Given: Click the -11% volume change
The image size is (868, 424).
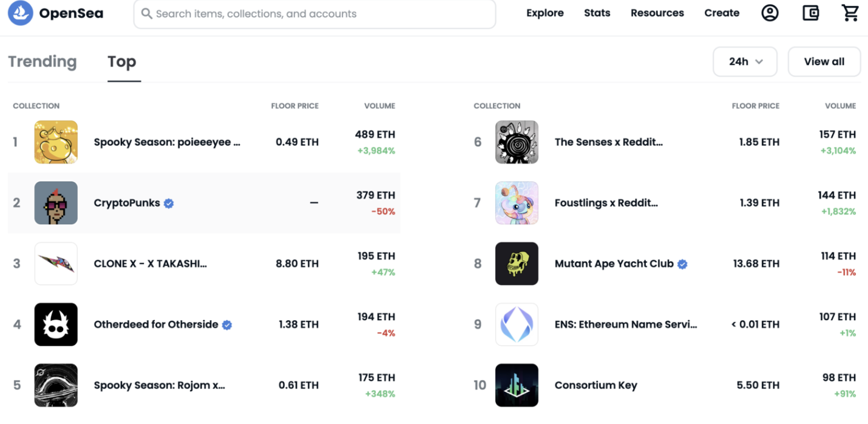Looking at the screenshot, I should click(847, 272).
